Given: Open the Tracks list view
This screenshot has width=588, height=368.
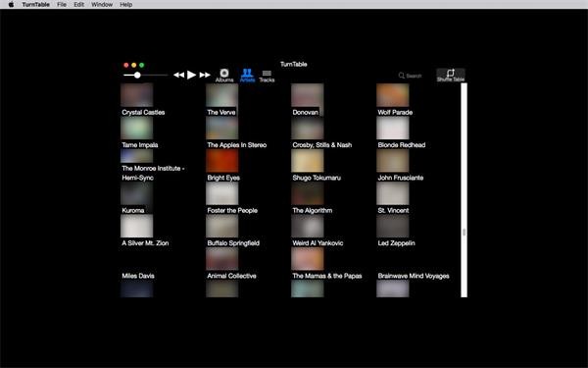Looking at the screenshot, I should pos(267,76).
